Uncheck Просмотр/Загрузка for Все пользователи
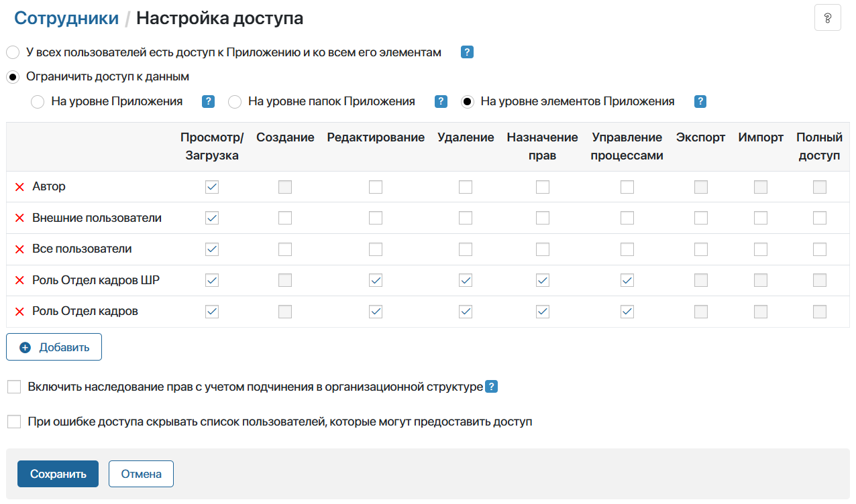 pos(212,249)
